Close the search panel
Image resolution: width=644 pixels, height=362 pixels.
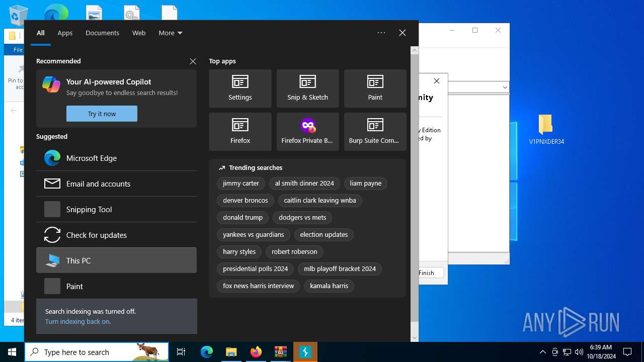403,33
